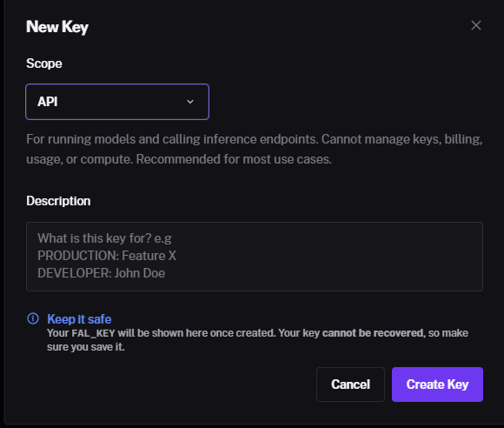
Task: Click the bold cannot be recovered text
Action: (373, 333)
